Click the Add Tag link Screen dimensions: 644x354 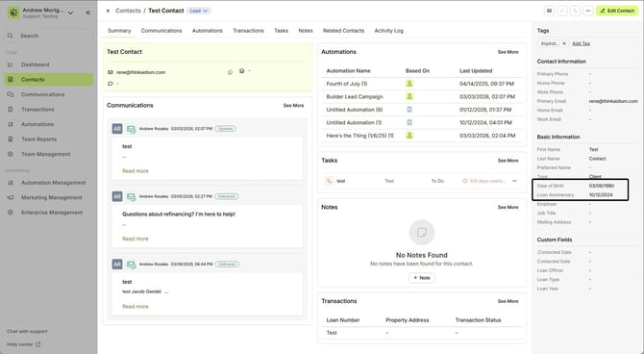click(x=581, y=43)
